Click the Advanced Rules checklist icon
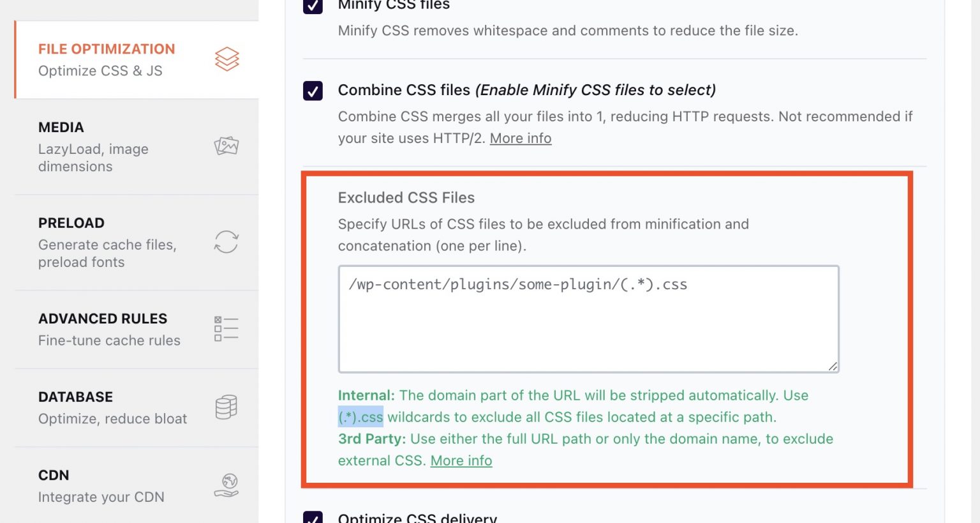The height and width of the screenshot is (523, 980). (x=226, y=329)
